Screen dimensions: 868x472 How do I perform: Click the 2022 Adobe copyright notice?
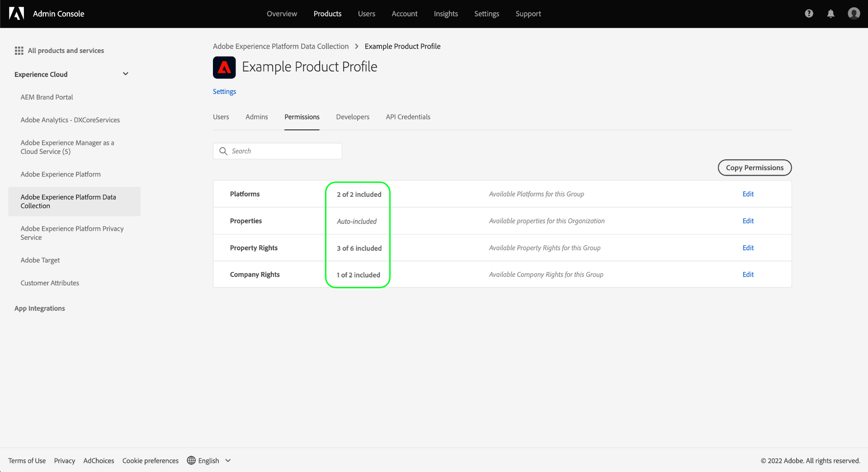coord(810,461)
